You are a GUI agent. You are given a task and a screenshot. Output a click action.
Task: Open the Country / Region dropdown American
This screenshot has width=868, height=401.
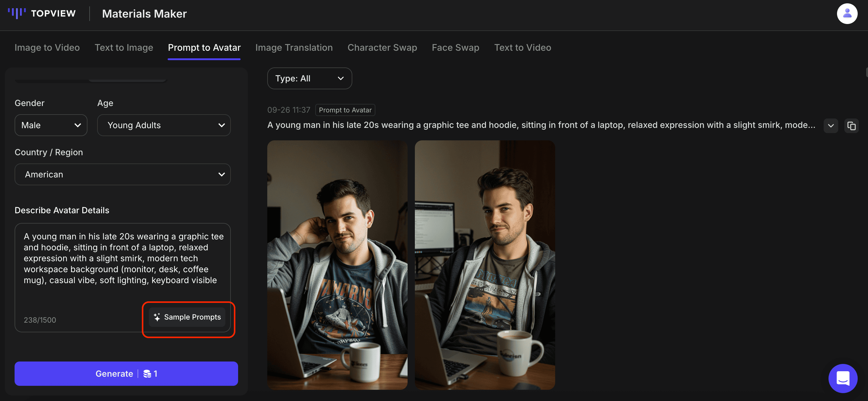click(123, 174)
